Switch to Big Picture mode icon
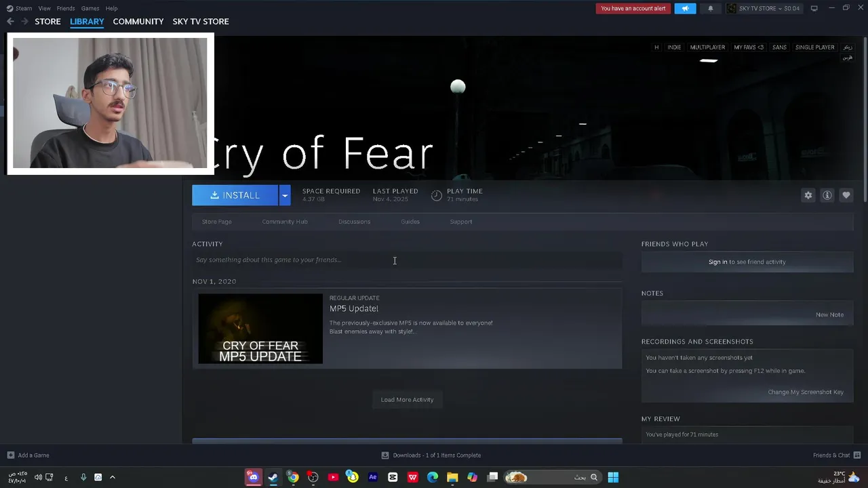The image size is (868, 488). [x=814, y=8]
